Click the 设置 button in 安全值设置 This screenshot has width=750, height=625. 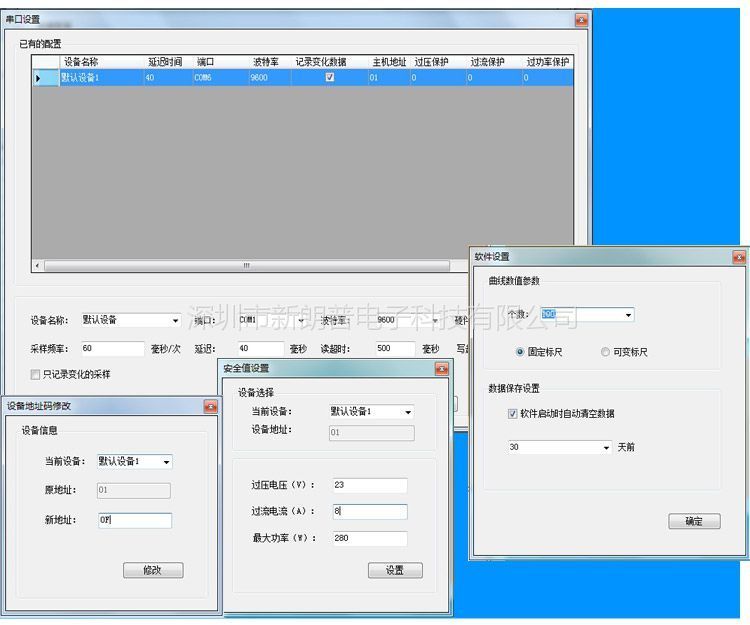[x=395, y=570]
